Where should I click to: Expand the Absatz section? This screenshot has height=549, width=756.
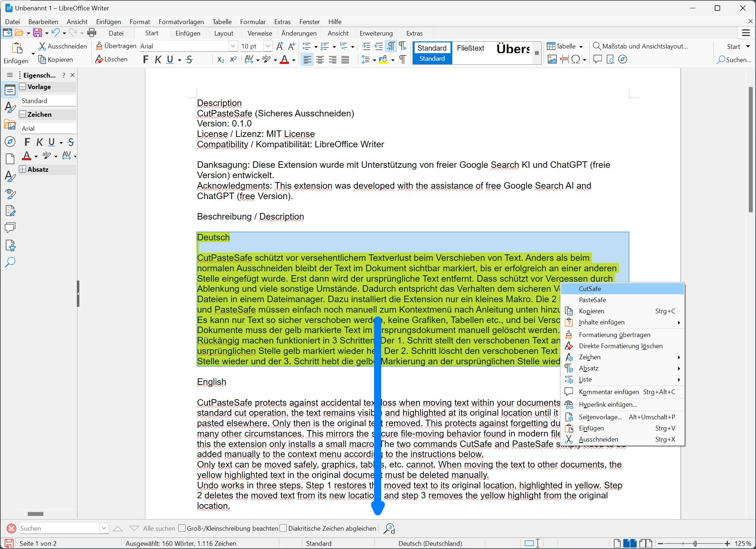pos(23,169)
